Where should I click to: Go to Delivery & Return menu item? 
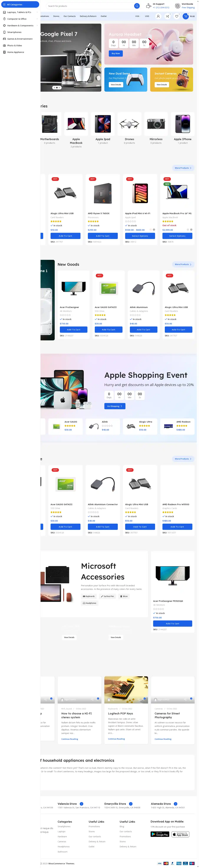(x=88, y=16)
